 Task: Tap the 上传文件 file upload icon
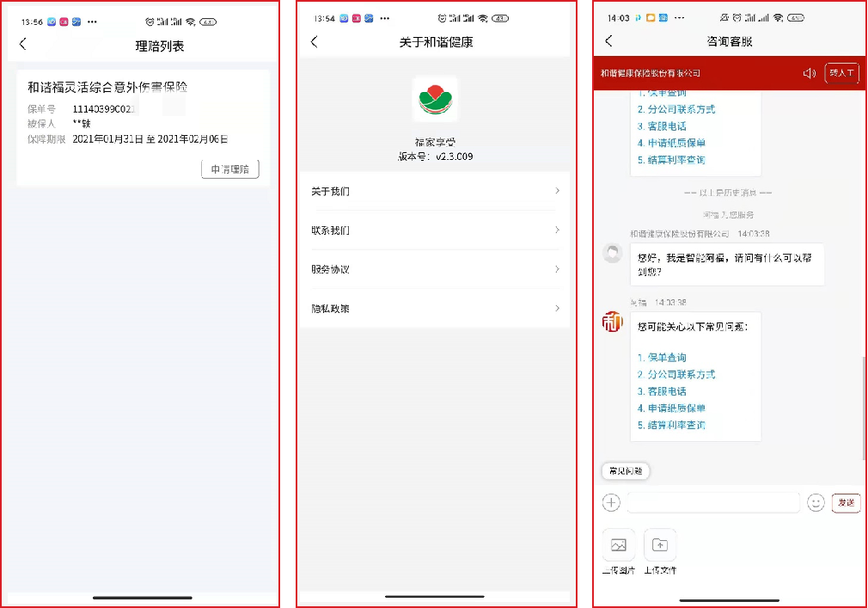click(x=660, y=544)
